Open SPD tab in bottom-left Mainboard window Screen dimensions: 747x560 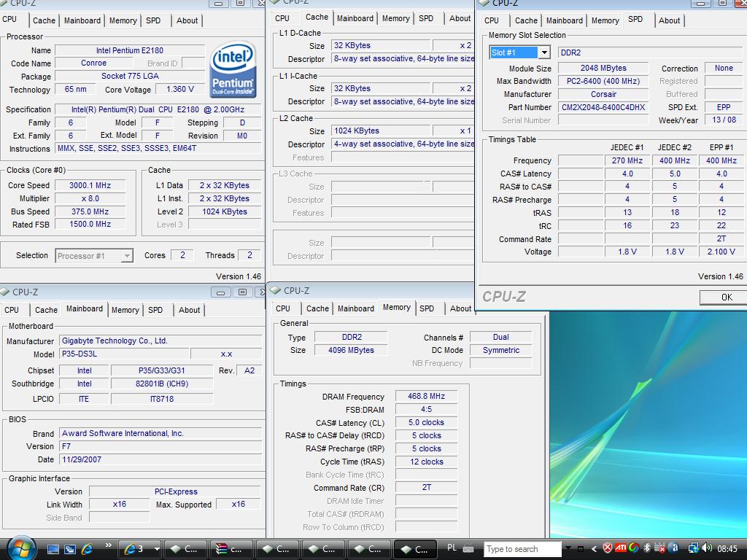155,310
